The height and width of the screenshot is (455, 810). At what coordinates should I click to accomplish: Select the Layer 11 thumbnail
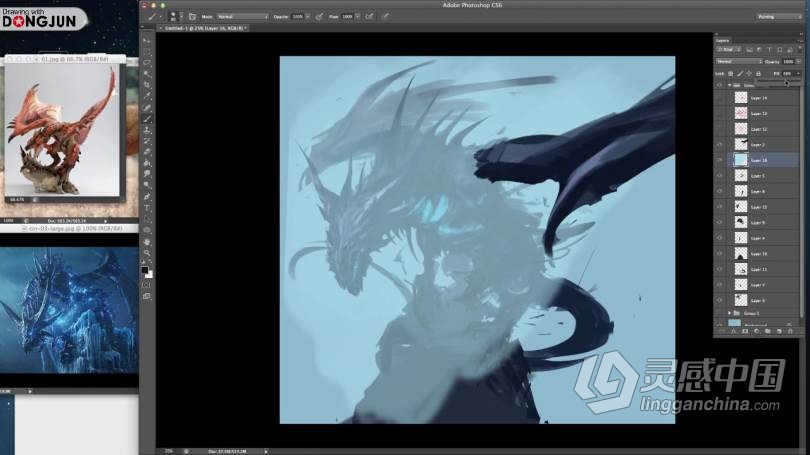click(x=741, y=269)
